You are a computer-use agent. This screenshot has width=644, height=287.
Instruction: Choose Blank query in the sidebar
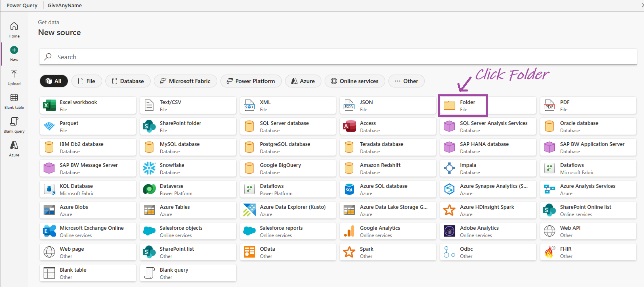[x=14, y=125]
